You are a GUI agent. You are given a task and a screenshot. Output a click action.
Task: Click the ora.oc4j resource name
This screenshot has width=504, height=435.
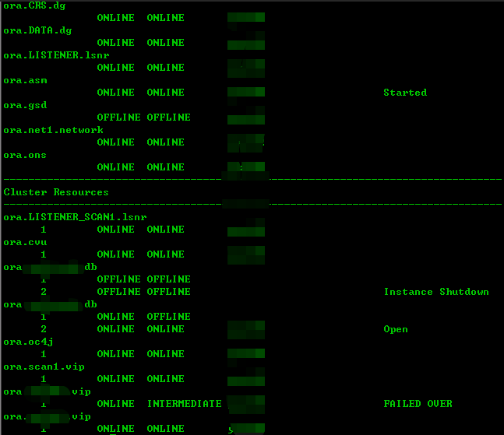coord(28,342)
